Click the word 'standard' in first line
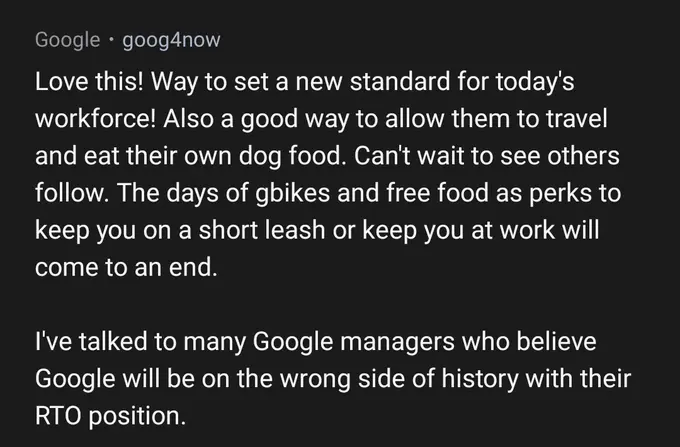The width and height of the screenshot is (680, 447). pos(400,82)
